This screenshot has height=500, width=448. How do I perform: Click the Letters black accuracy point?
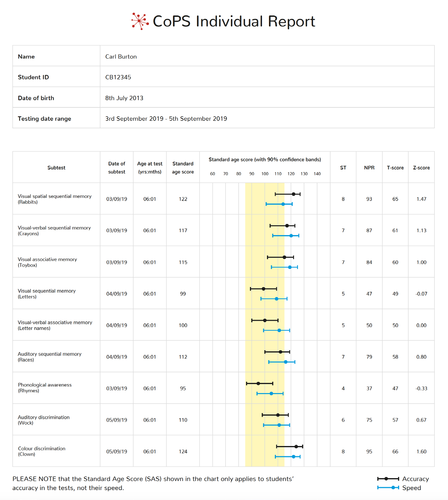click(263, 289)
